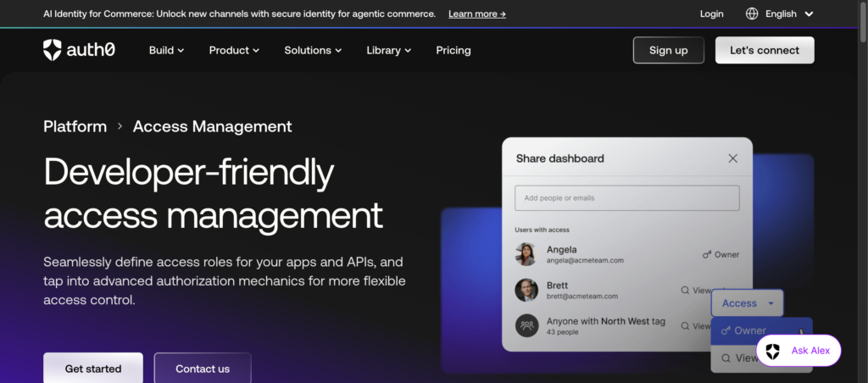This screenshot has height=383, width=868.
Task: Click the Share dashboard title
Action: (559, 158)
